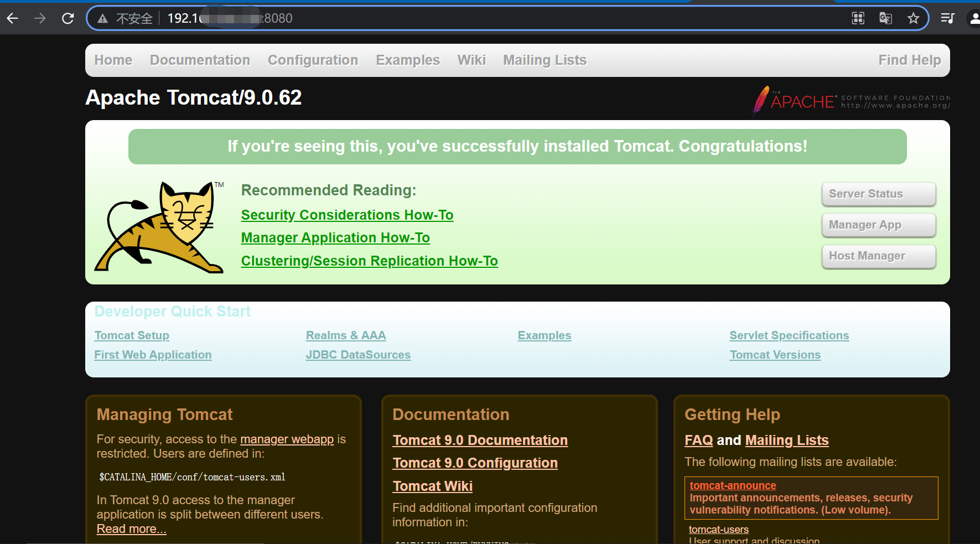Open the Examples nav item in top bar

(x=408, y=60)
